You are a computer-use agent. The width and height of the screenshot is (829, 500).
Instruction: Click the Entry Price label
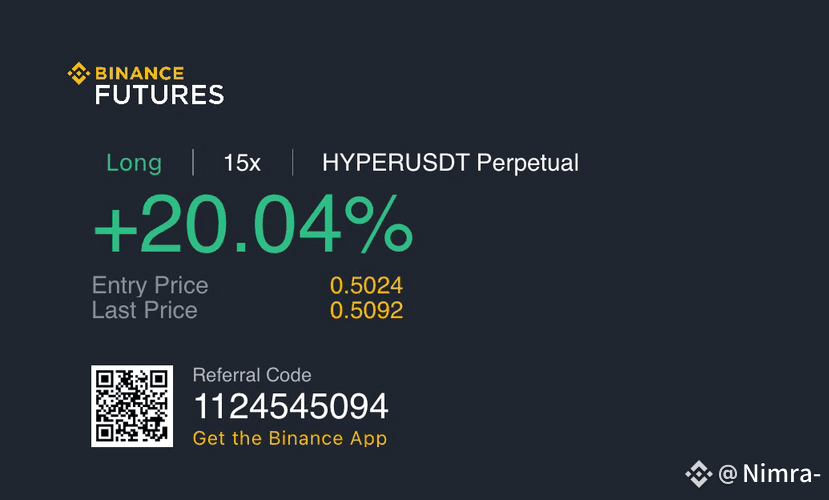(x=150, y=286)
